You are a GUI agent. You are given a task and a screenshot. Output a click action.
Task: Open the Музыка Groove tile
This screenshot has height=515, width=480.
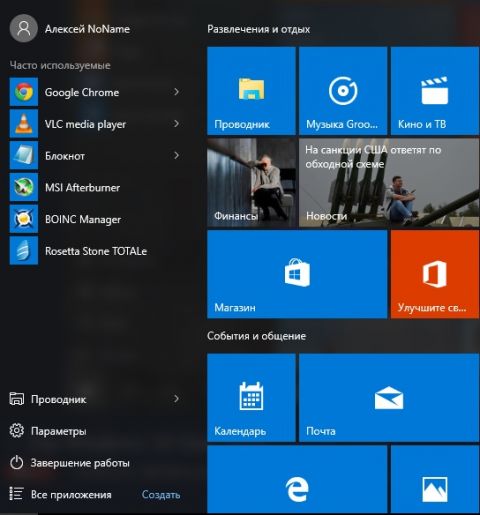(x=343, y=91)
